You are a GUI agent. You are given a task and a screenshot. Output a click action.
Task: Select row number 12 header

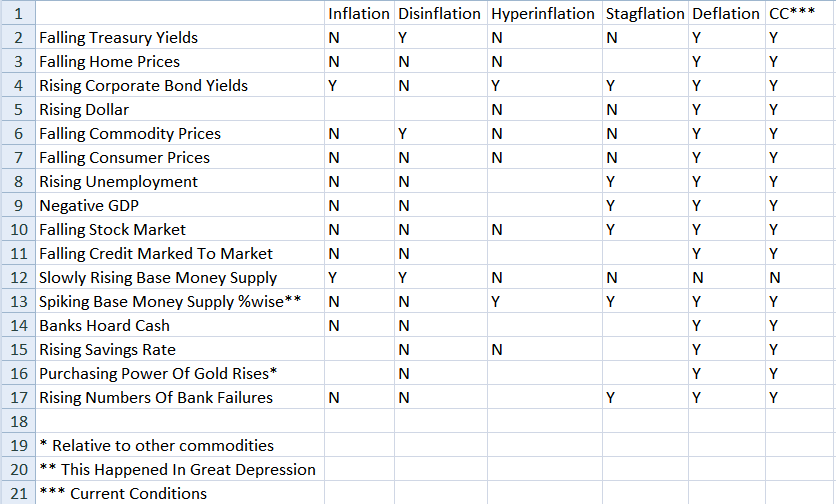(x=17, y=278)
